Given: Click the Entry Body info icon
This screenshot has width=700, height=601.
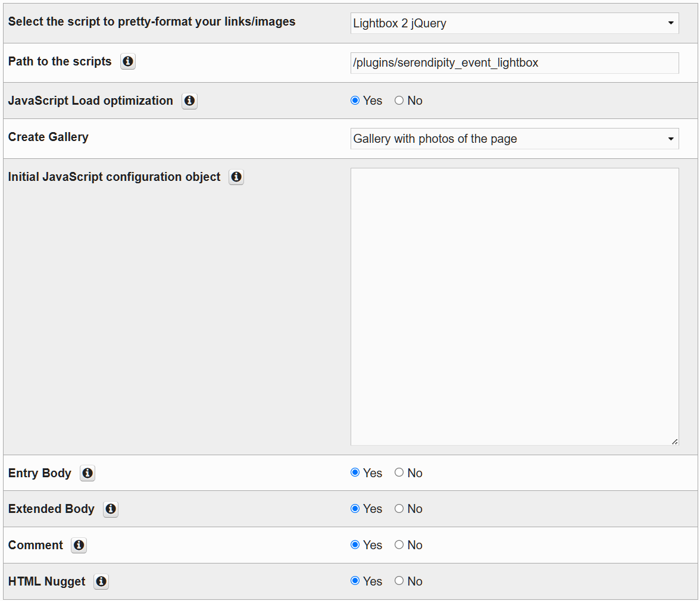Looking at the screenshot, I should pos(87,473).
